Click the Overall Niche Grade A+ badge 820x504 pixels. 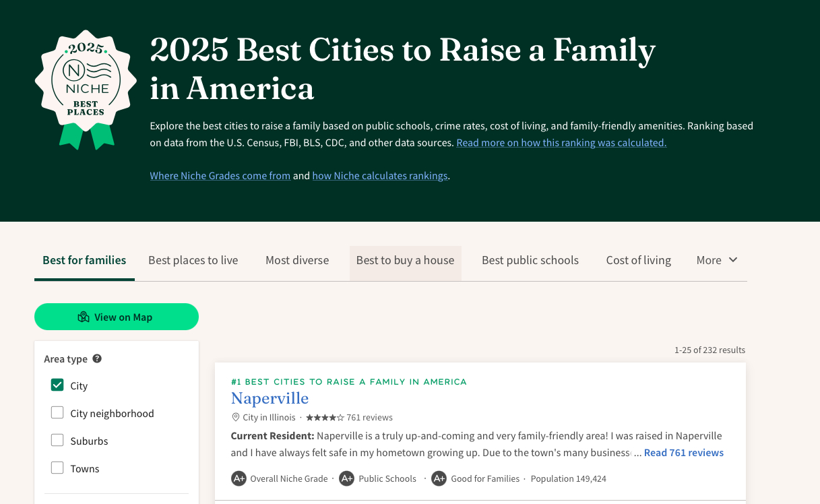point(239,478)
